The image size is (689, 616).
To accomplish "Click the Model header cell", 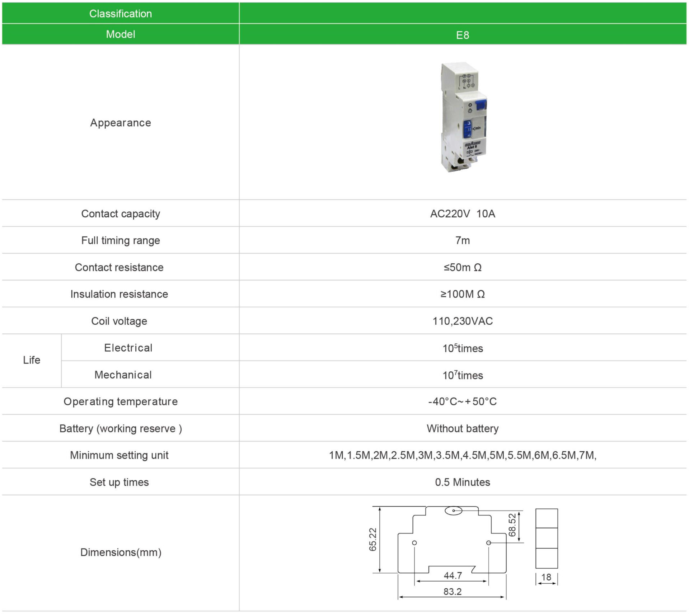I will [x=121, y=34].
